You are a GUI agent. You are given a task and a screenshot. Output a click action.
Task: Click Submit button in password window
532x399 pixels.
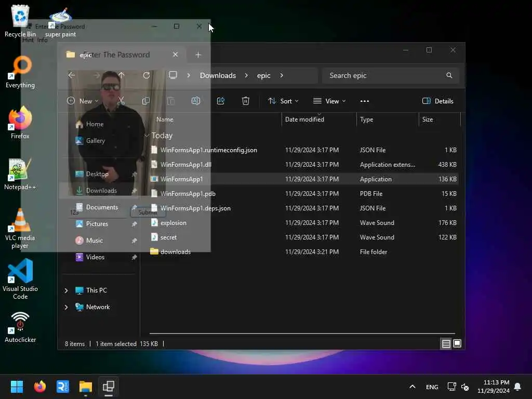(148, 212)
